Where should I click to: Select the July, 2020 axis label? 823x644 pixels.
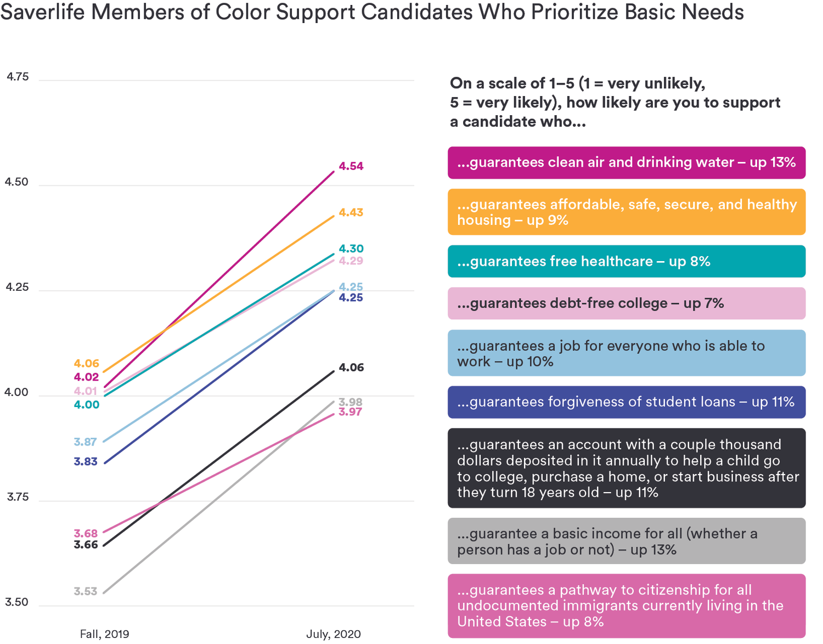click(334, 634)
